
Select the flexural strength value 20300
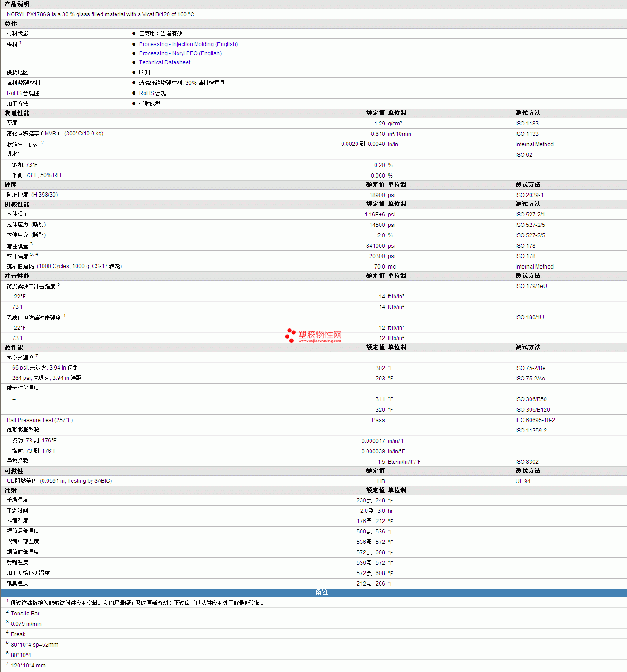coord(377,256)
